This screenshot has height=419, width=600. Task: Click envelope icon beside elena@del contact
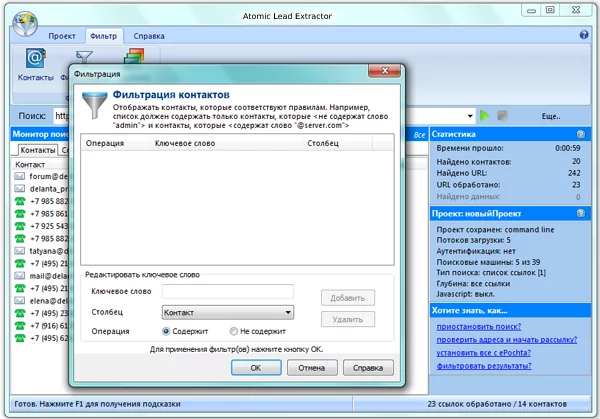(x=20, y=301)
